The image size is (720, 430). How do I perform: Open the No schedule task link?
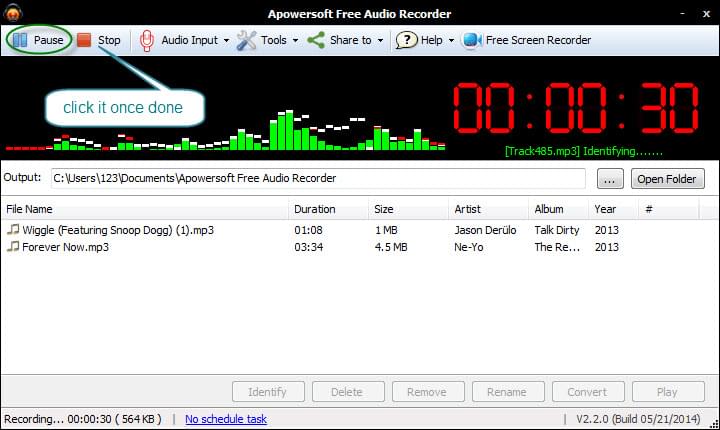[x=226, y=419]
